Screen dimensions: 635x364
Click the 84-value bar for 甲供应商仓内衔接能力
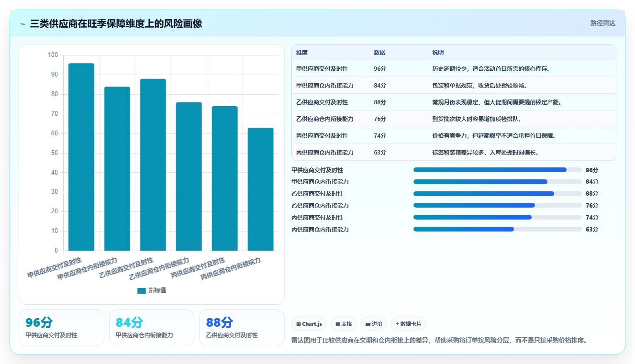click(117, 168)
